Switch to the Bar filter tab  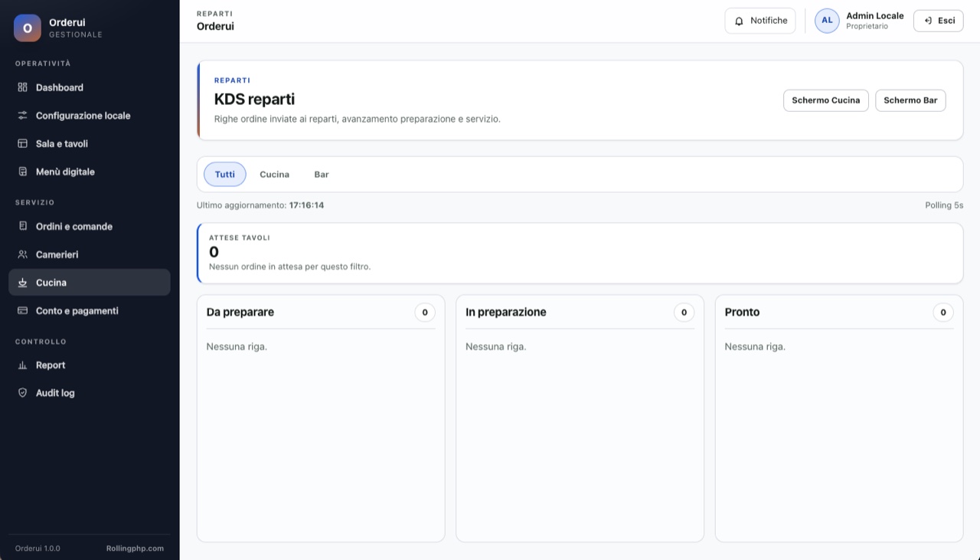[x=322, y=175]
